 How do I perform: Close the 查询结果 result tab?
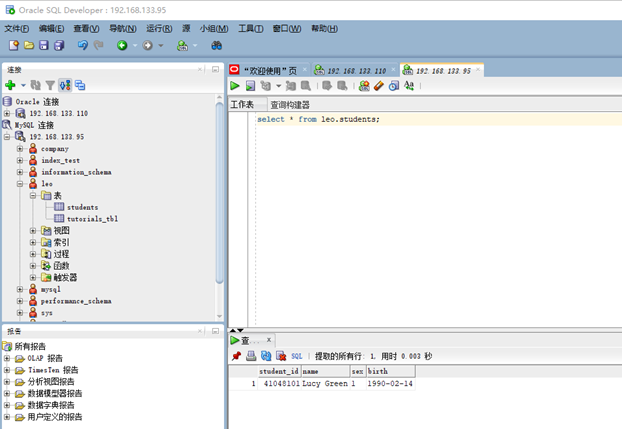[269, 340]
